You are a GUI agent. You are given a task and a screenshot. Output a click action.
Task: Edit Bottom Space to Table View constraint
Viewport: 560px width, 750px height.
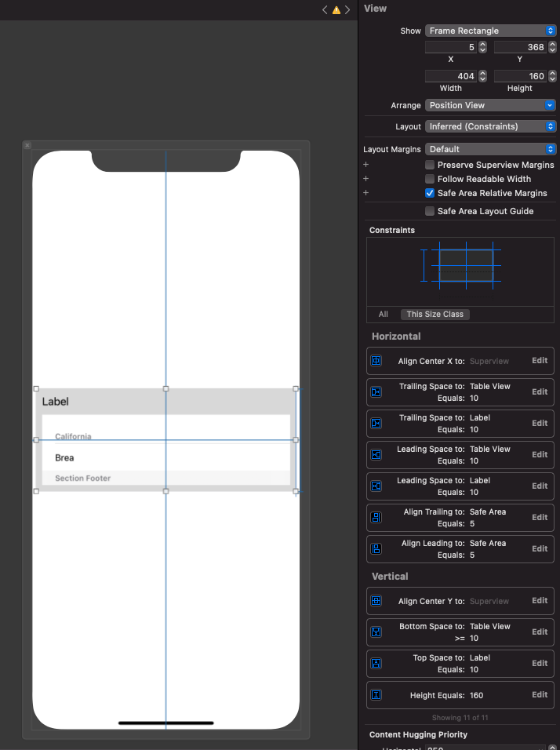[540, 632]
